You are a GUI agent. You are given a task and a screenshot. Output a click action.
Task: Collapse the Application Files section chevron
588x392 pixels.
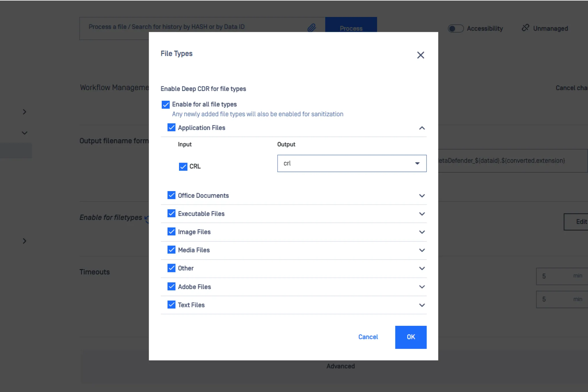point(422,128)
